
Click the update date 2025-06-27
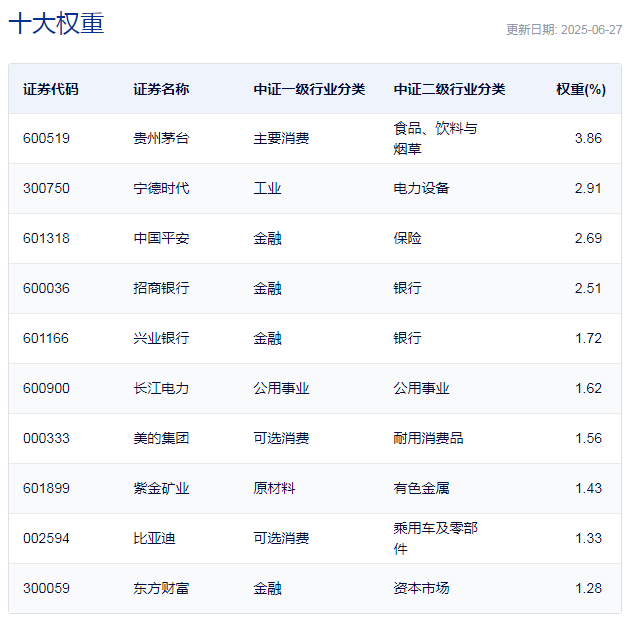click(564, 30)
